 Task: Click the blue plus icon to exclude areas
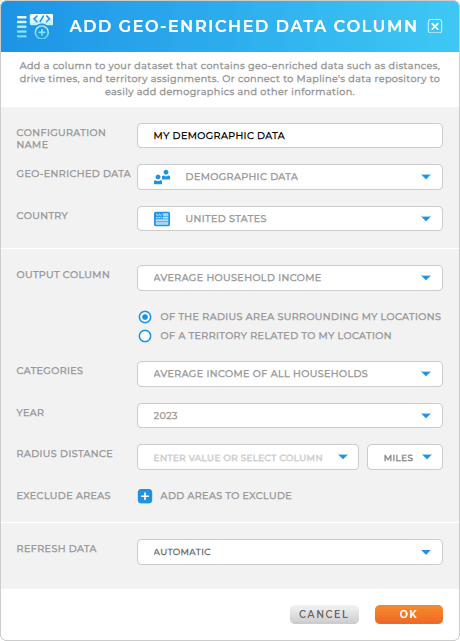point(145,496)
